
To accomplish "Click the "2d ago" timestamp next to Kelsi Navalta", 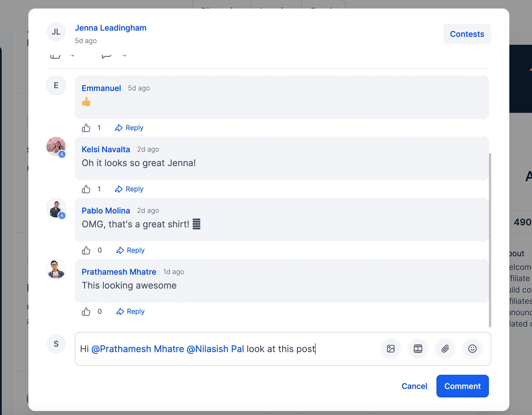I will [x=148, y=149].
